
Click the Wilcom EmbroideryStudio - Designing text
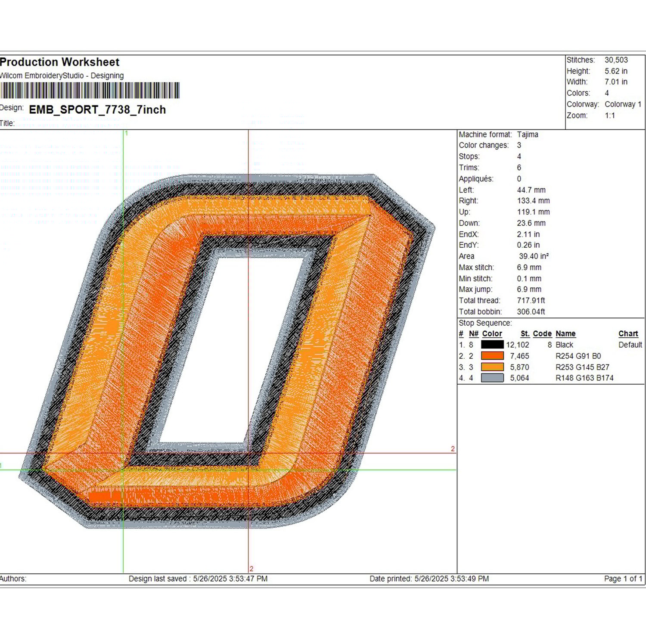pyautogui.click(x=62, y=76)
